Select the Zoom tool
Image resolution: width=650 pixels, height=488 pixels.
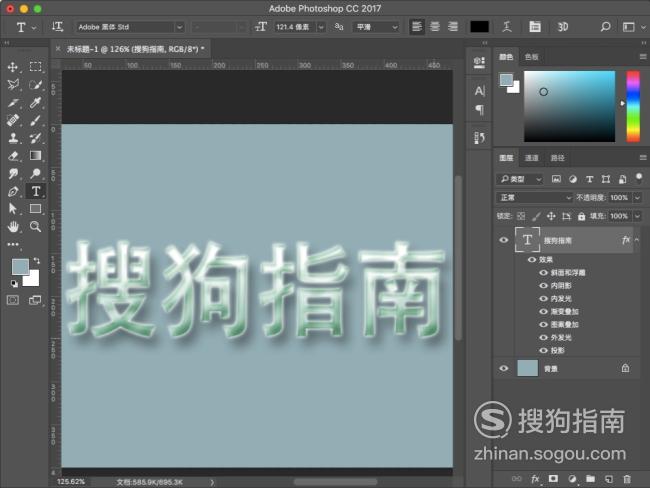tap(36, 226)
